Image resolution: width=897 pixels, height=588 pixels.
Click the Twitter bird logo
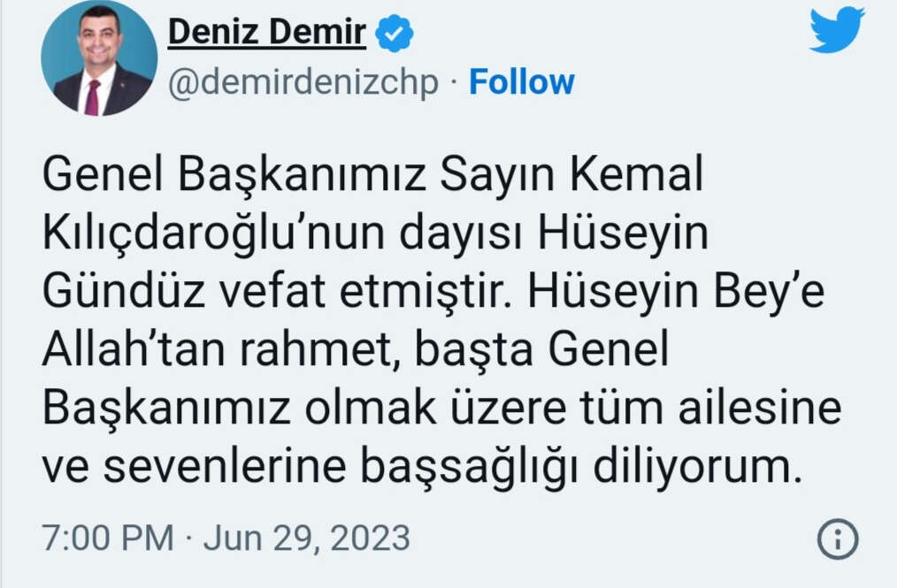pos(836,31)
